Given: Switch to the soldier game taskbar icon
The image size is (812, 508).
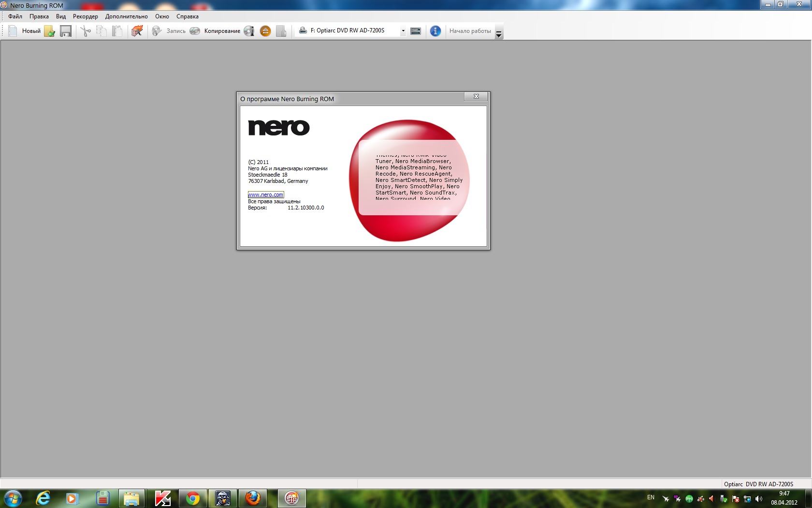Looking at the screenshot, I should 223,498.
